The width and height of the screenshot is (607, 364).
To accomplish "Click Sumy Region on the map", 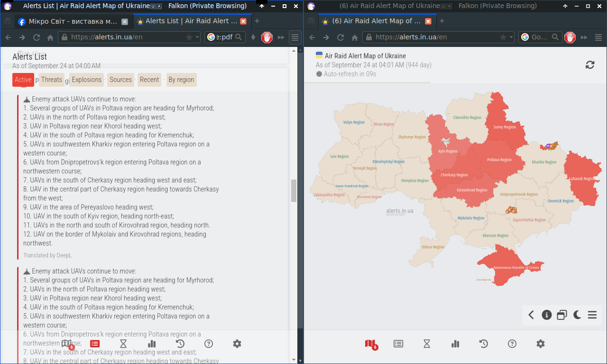I will click(x=505, y=127).
